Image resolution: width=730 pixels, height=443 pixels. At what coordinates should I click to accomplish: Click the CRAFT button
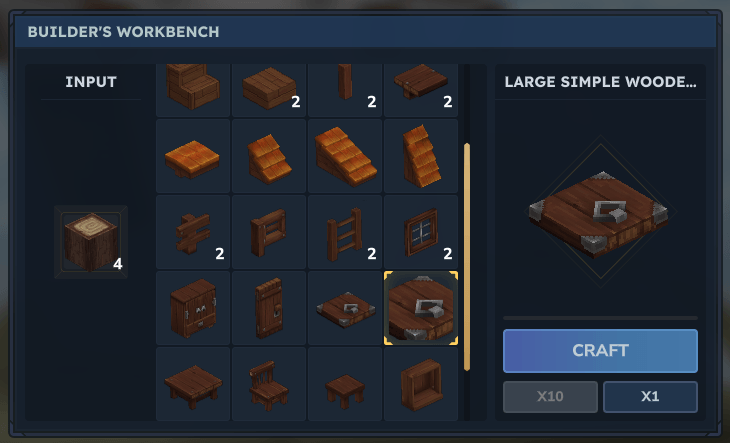(x=600, y=351)
